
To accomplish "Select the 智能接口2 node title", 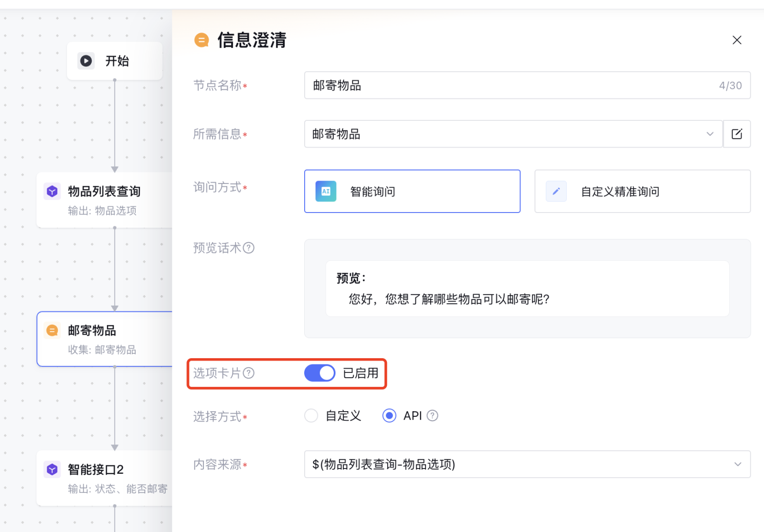I will 95,469.
